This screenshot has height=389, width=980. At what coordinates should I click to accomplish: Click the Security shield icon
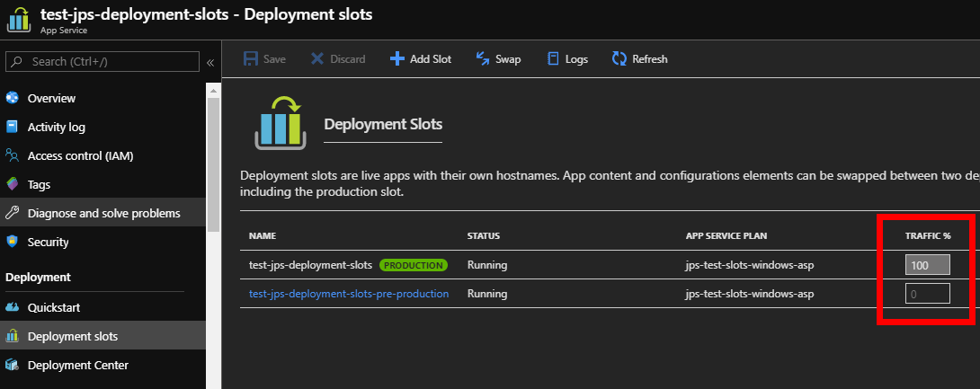coord(13,242)
